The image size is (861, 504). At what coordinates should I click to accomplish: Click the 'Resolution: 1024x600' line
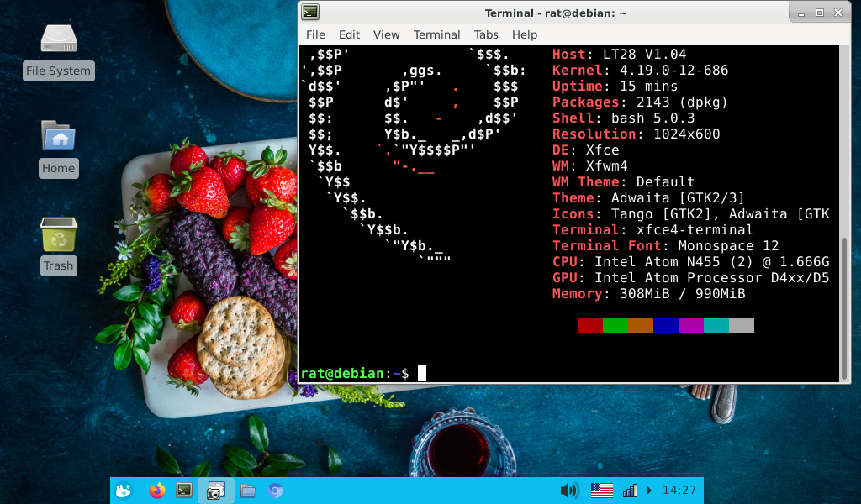[x=636, y=134]
